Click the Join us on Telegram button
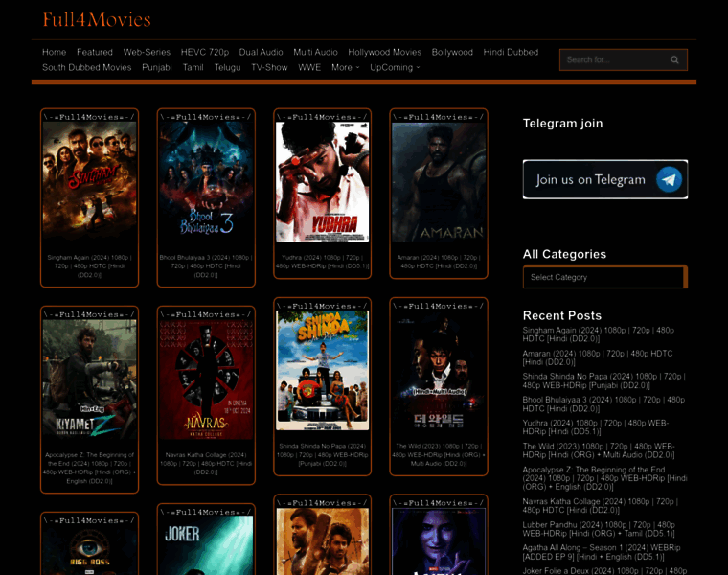Viewport: 728px width, 575px height. coord(605,179)
